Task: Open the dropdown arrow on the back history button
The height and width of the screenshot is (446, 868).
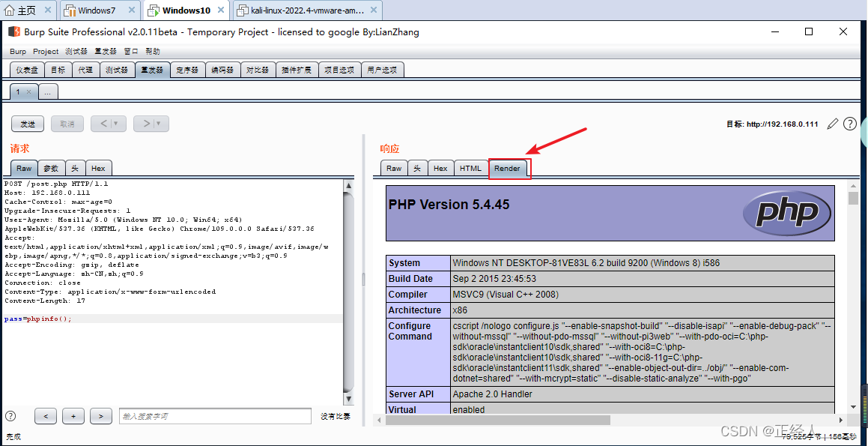Action: 116,124
